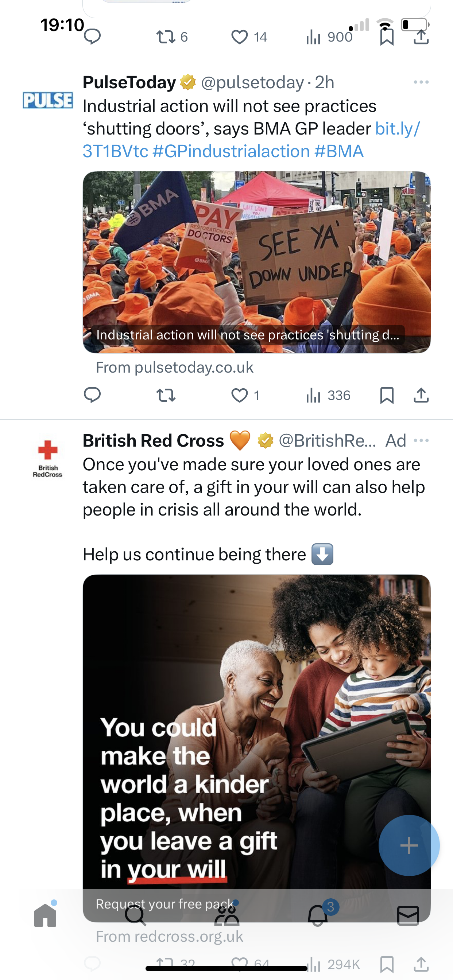The image size is (453, 980).
Task: Open more options for Red Cross ad
Action: pyautogui.click(x=421, y=440)
